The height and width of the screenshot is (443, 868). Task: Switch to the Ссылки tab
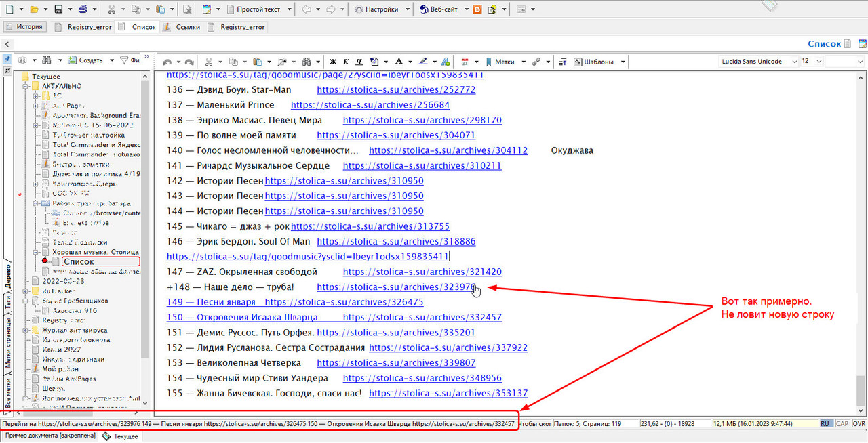182,27
